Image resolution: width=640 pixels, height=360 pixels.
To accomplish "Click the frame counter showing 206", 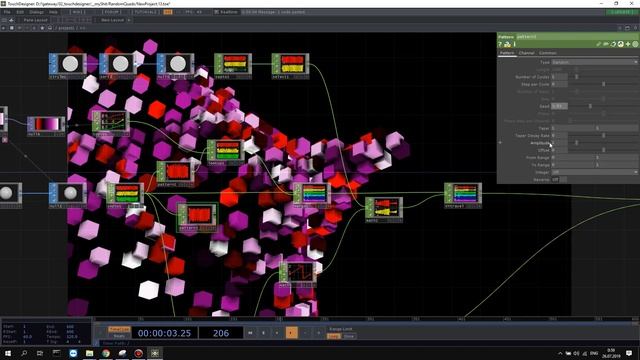I will (x=221, y=333).
